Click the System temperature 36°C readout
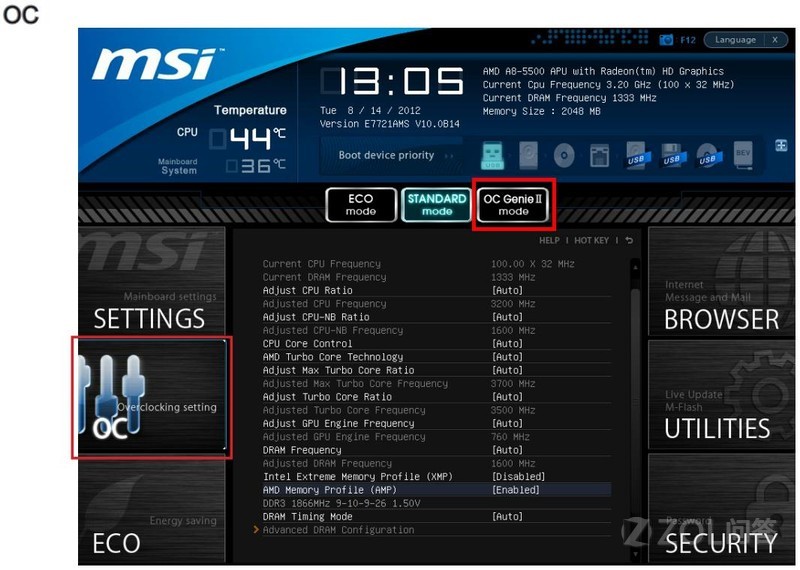Image resolution: width=800 pixels, height=570 pixels. click(x=256, y=165)
